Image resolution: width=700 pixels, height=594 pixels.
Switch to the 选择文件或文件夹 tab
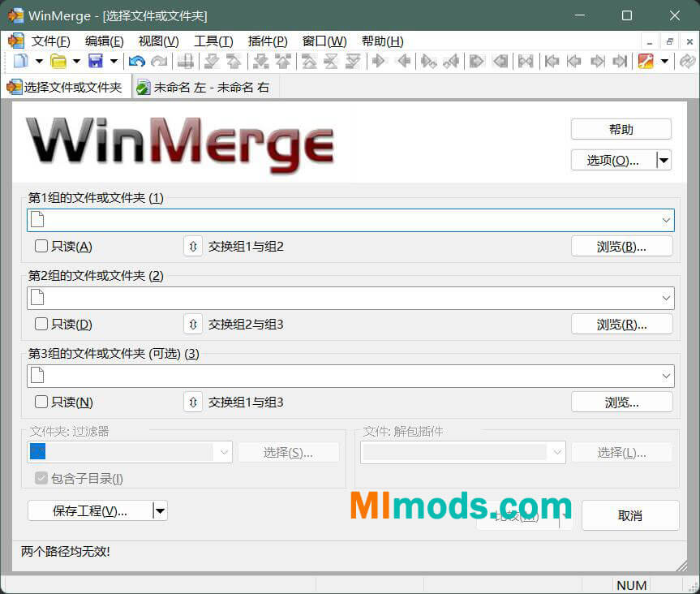[x=66, y=87]
